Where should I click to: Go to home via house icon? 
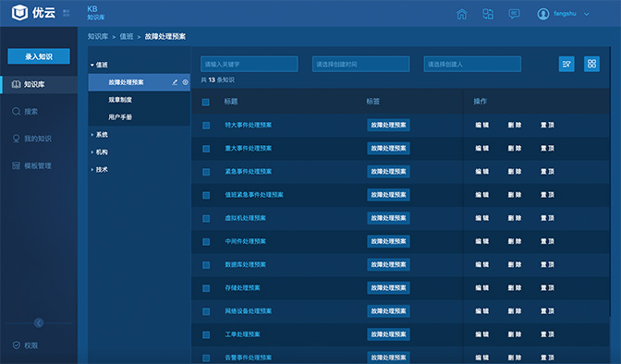(462, 14)
